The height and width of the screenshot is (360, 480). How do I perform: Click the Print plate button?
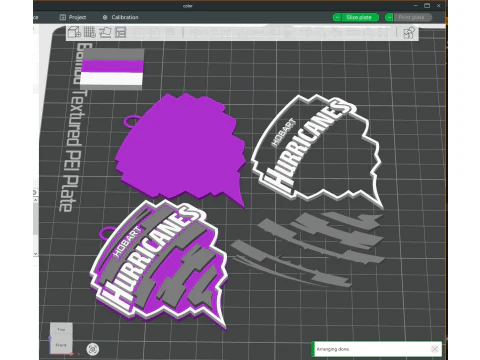(413, 17)
